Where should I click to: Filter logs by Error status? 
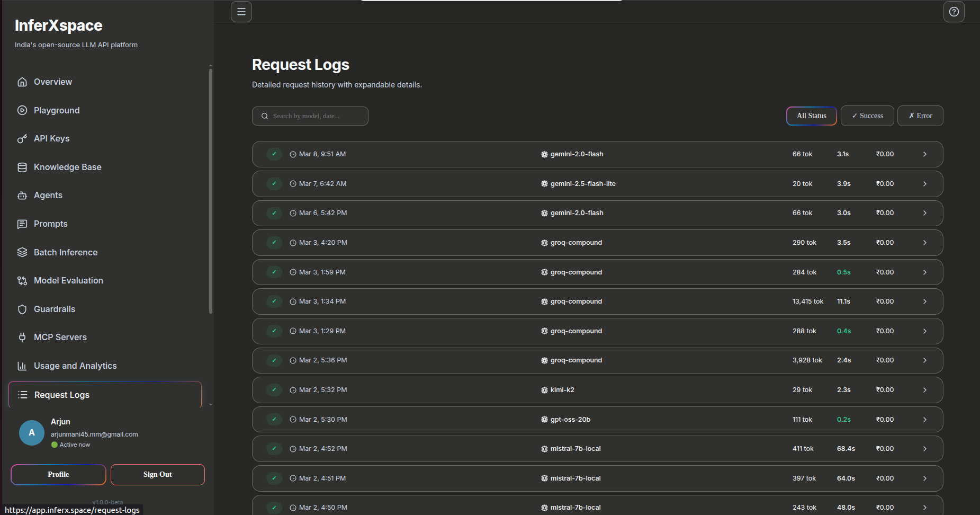(x=920, y=116)
